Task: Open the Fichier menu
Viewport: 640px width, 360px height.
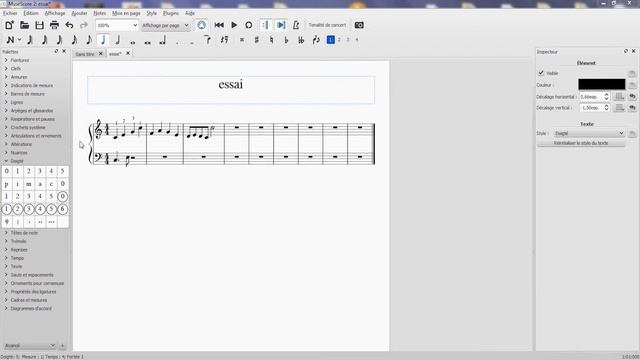Action: (10, 13)
